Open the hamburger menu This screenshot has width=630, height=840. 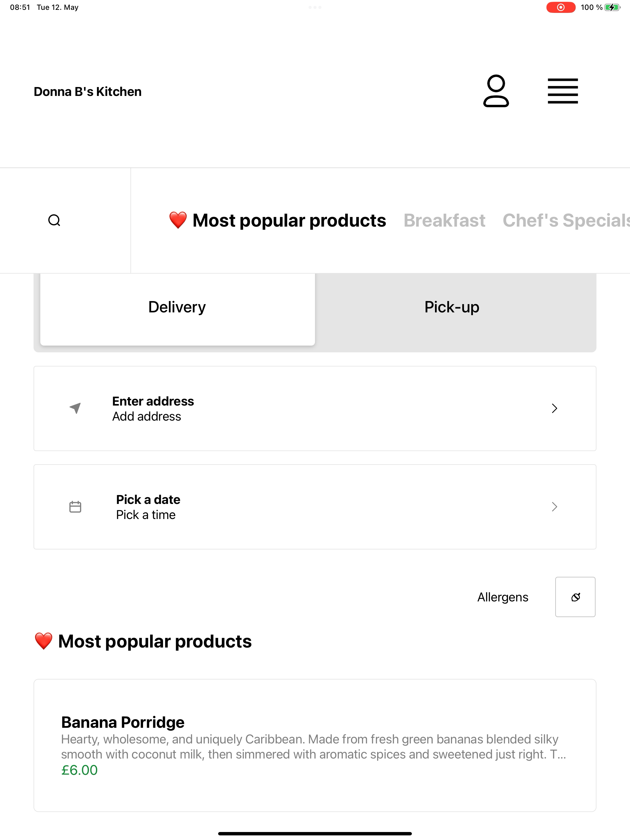(563, 91)
